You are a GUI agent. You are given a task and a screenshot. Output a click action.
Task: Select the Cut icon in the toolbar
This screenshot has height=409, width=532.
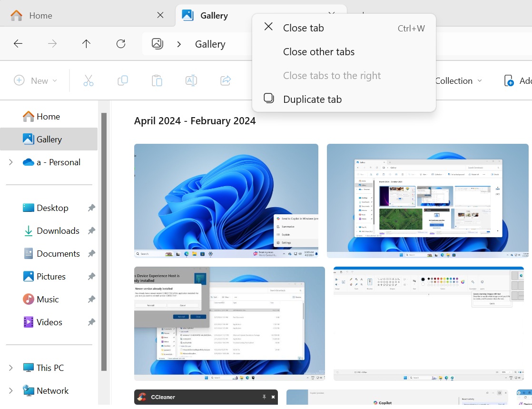click(x=88, y=80)
